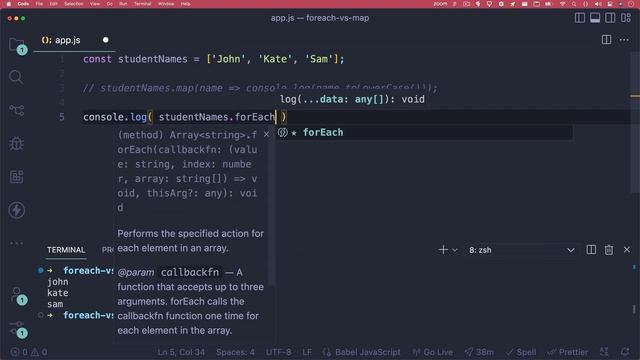Viewport: 640px width, 360px height.
Task: Open the Run and Debug view
Action: pyautogui.click(x=16, y=143)
